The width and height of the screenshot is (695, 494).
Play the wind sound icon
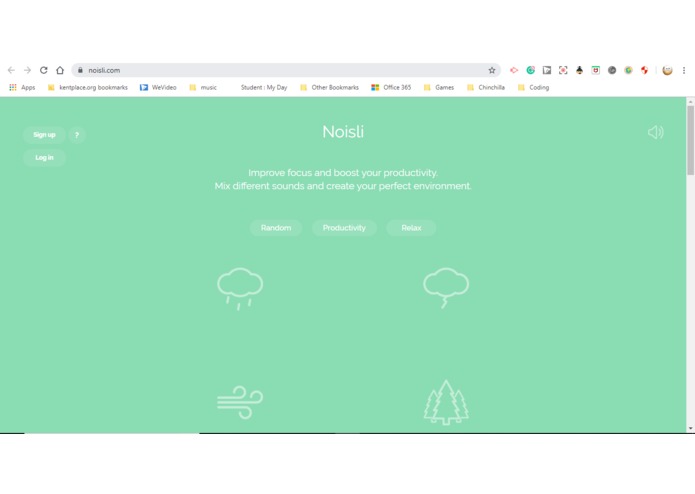pyautogui.click(x=240, y=402)
